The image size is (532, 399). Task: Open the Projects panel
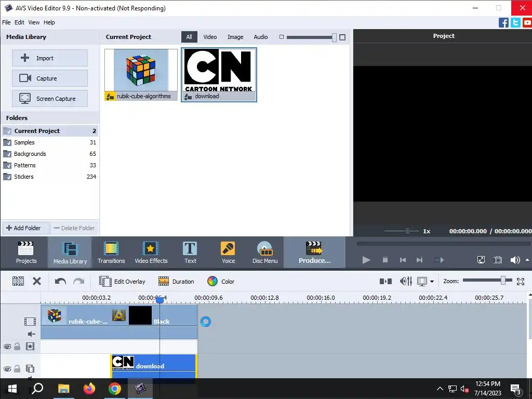click(x=26, y=252)
